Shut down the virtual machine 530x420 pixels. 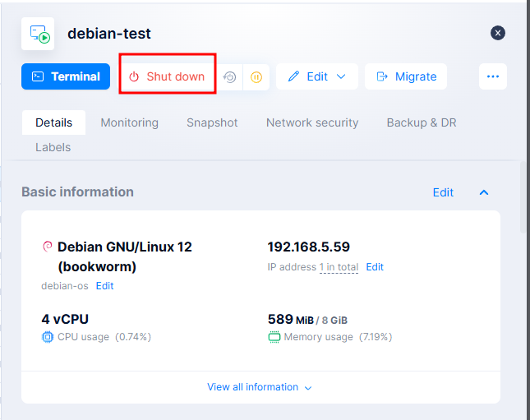pos(168,76)
